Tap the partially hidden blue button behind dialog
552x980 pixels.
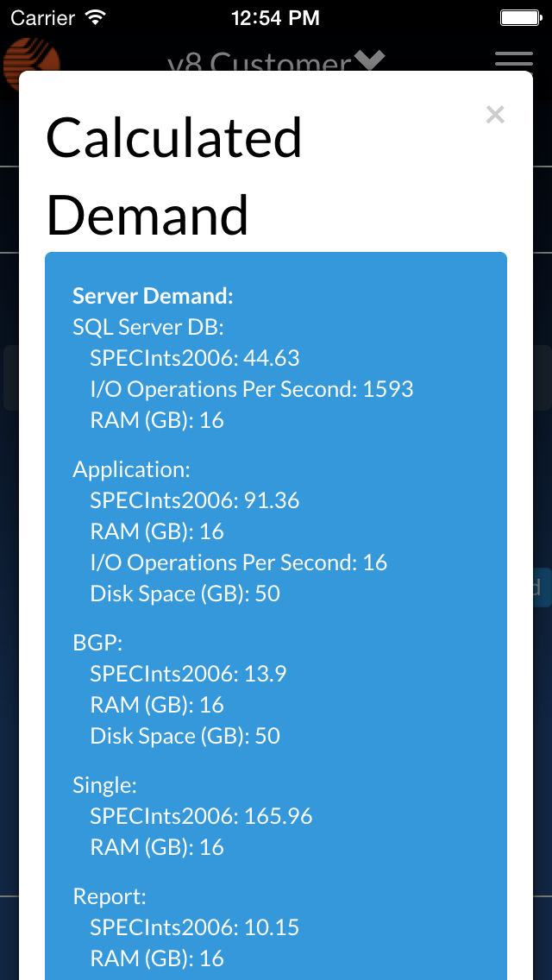pos(542,587)
